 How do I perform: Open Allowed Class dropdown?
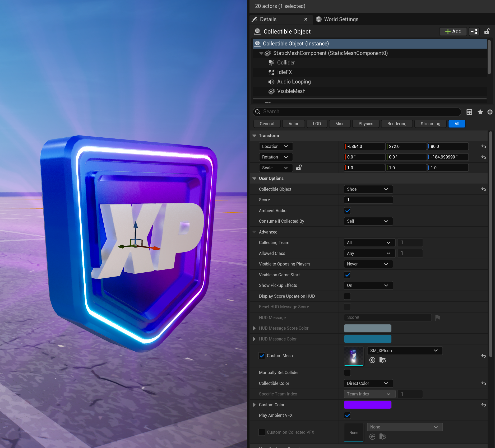(369, 253)
